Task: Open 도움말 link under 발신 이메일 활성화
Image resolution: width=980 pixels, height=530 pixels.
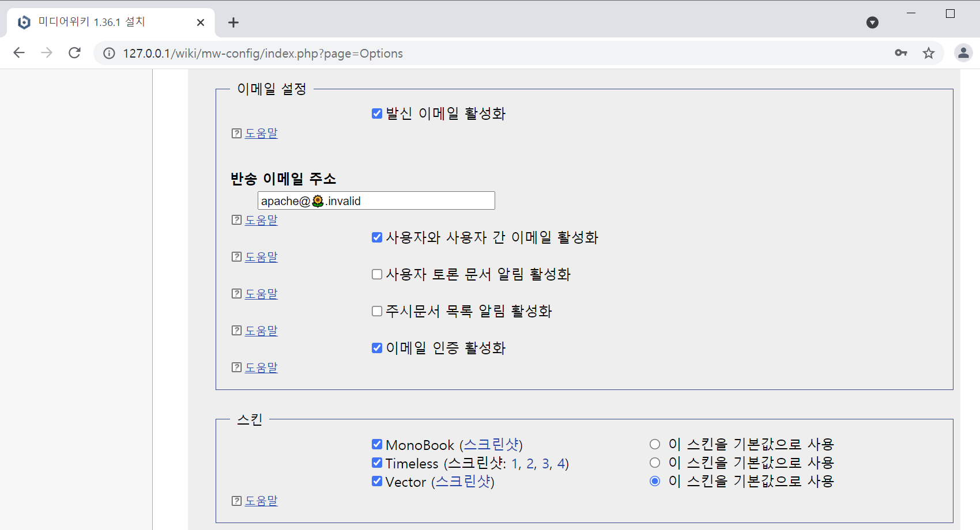Action: pyautogui.click(x=261, y=133)
